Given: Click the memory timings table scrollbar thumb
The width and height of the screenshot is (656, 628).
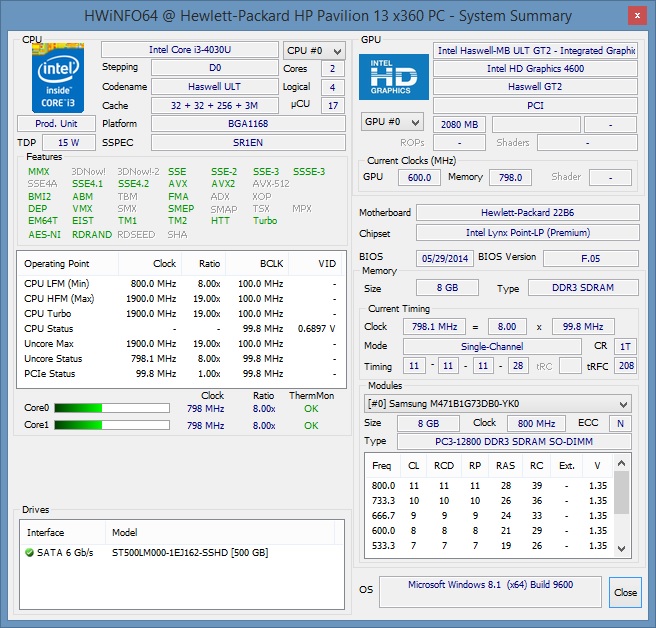Looking at the screenshot, I should [x=621, y=492].
